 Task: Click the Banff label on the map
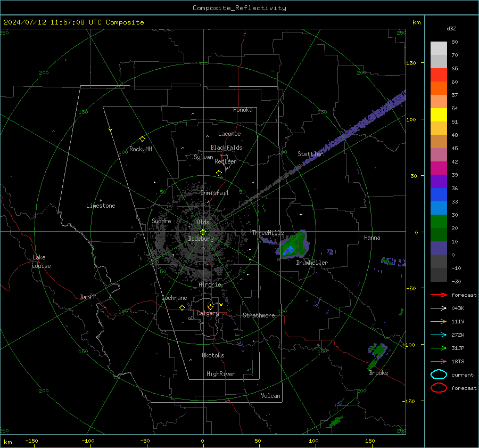pos(88,297)
